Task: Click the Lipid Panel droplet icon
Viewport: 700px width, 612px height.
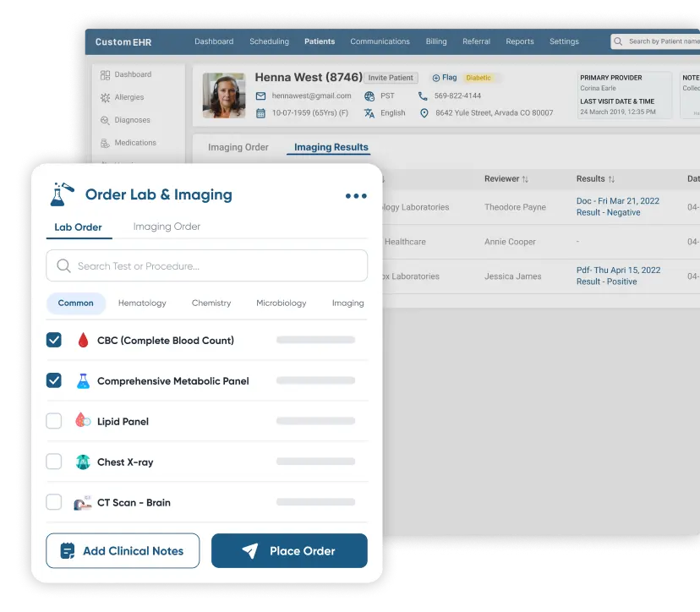Action: (x=83, y=420)
